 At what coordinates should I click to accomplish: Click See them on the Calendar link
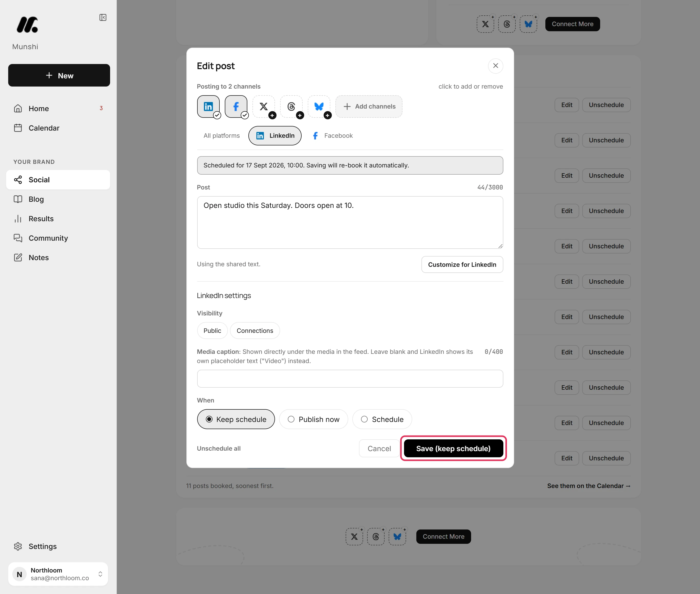tap(589, 486)
